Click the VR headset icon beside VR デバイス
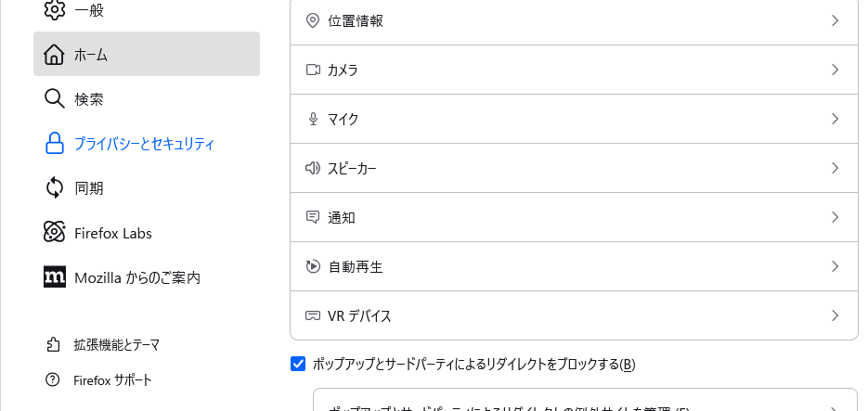The image size is (868, 411). click(313, 315)
